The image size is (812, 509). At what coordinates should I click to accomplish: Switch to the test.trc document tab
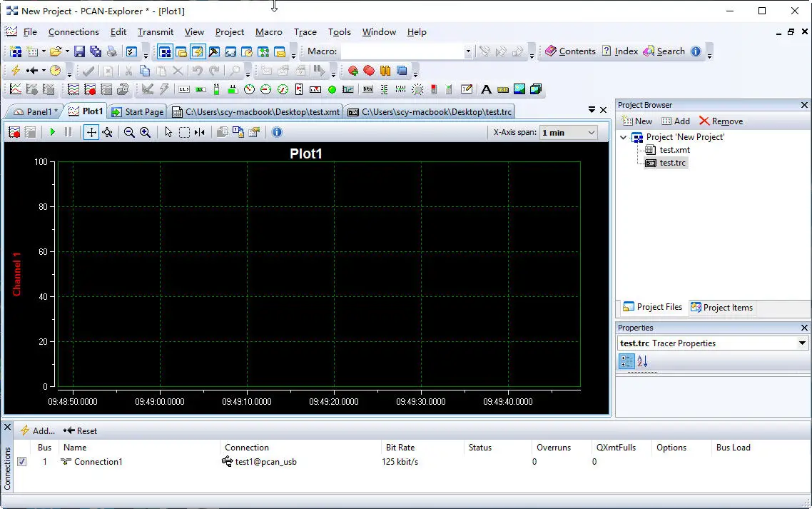[430, 111]
